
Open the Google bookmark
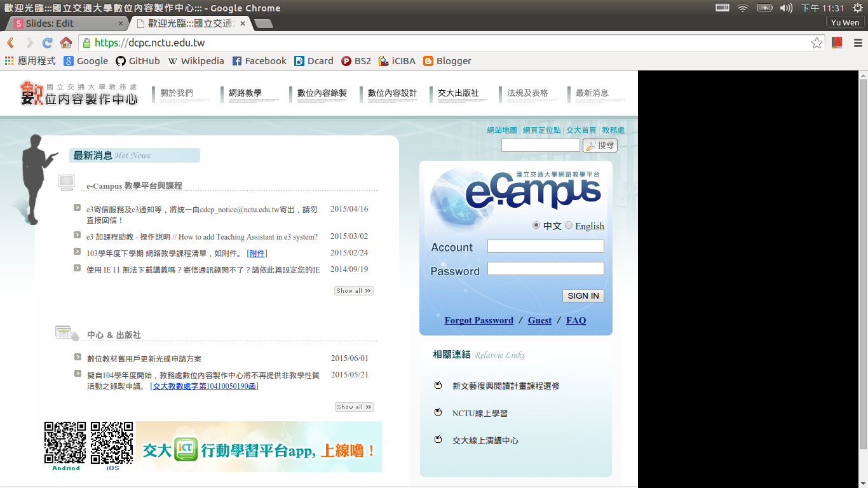coord(86,61)
